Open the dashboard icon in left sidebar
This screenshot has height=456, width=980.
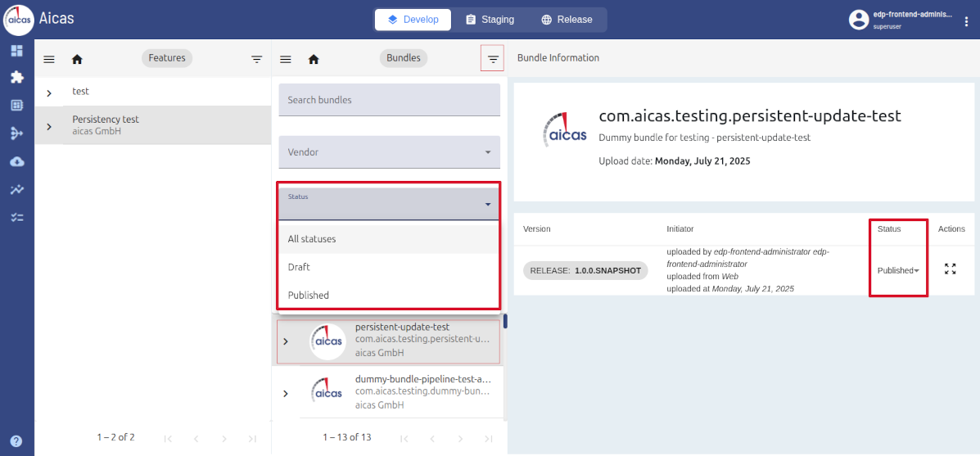16,51
